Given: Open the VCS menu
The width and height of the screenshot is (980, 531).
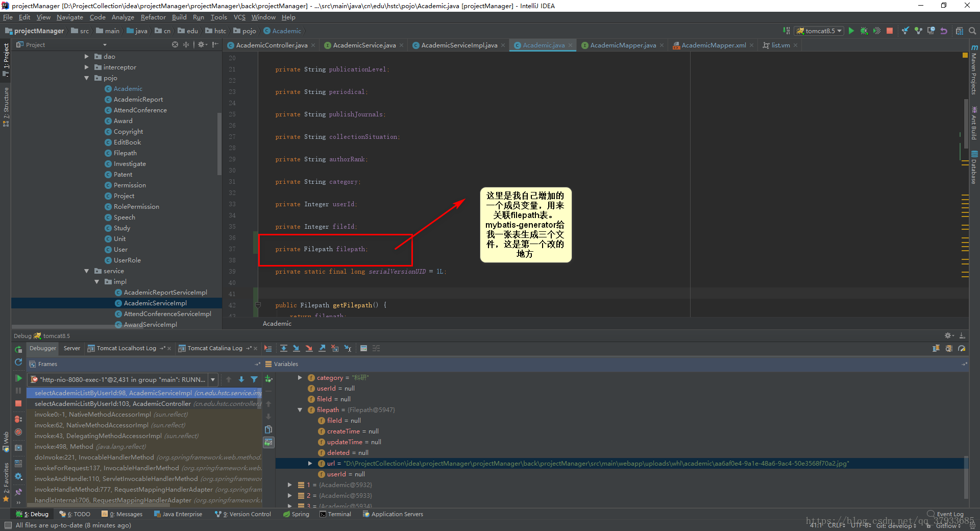Looking at the screenshot, I should pyautogui.click(x=239, y=17).
